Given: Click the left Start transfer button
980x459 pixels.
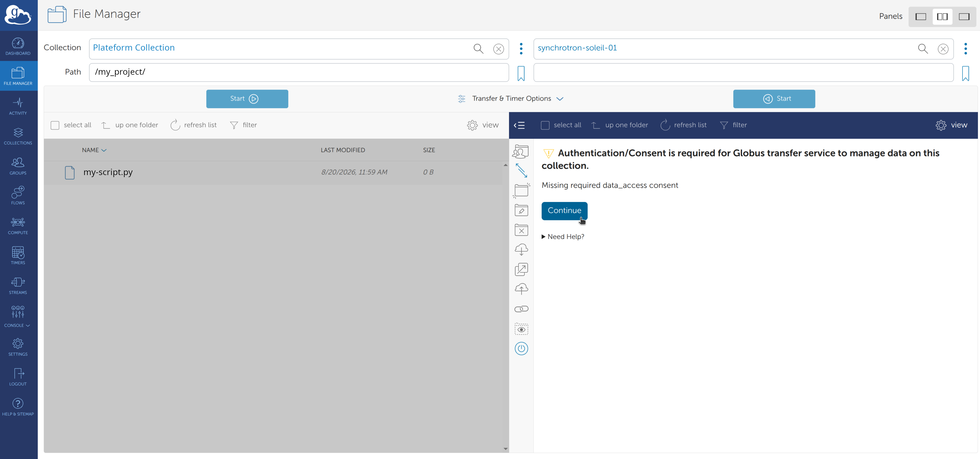Looking at the screenshot, I should (247, 99).
